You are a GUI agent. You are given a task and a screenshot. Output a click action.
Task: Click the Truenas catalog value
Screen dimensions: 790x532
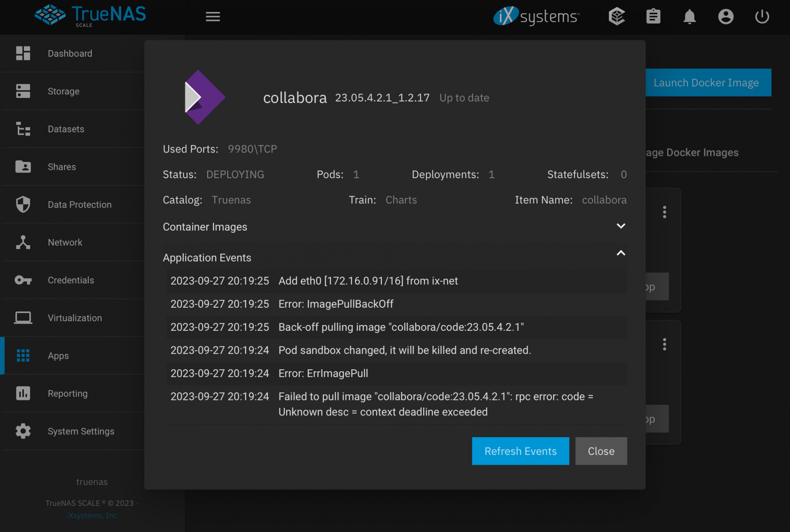coord(231,200)
